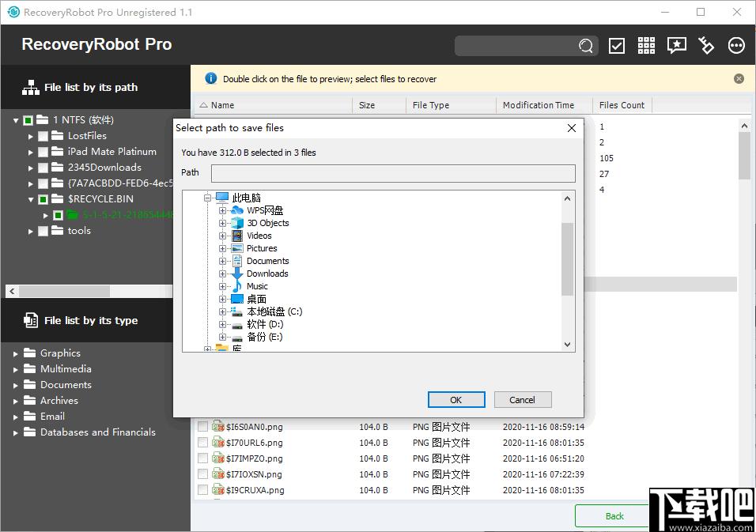
Task: Confirm save path with OK button
Action: (456, 399)
